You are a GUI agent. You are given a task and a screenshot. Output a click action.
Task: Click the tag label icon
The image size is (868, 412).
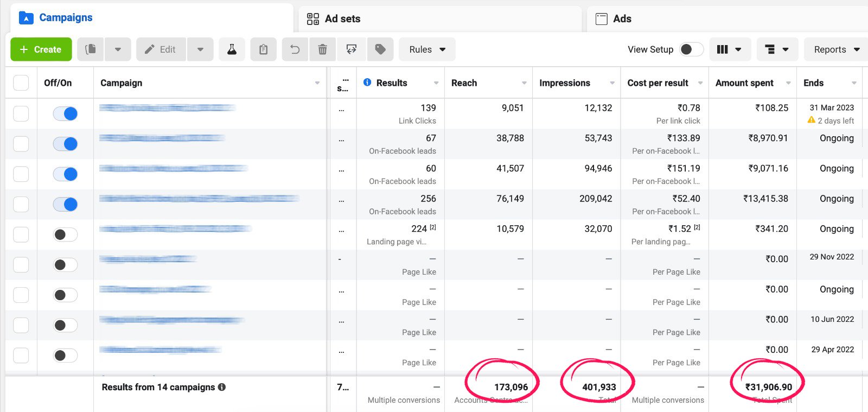point(380,49)
